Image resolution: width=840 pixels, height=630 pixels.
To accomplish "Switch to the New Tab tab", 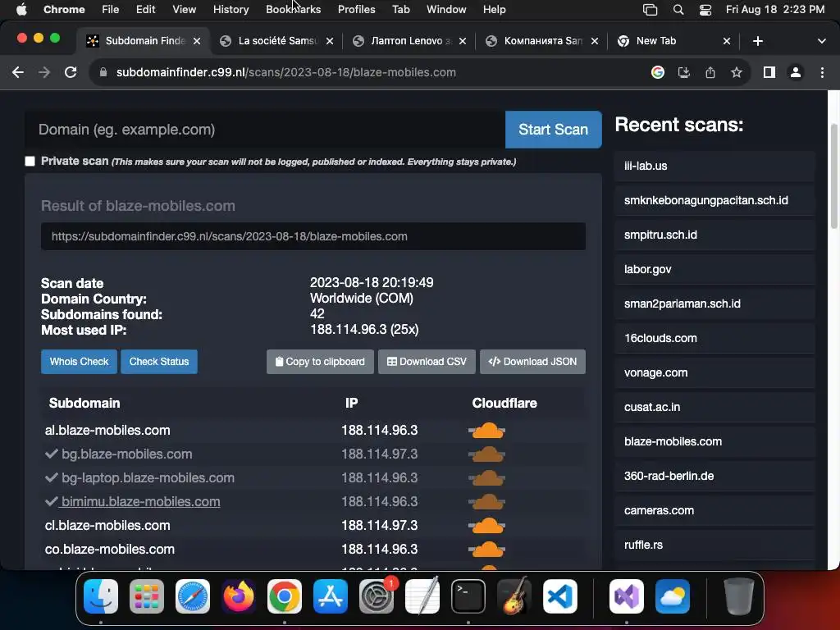I will click(673, 41).
